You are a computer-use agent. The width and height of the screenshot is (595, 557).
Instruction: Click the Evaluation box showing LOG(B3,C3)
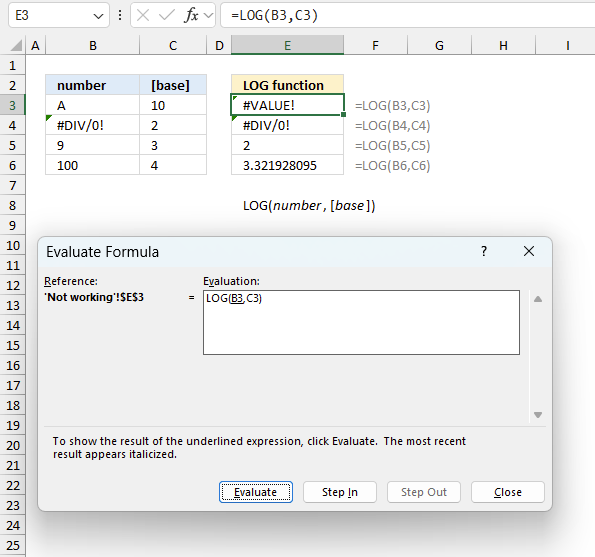(x=361, y=323)
